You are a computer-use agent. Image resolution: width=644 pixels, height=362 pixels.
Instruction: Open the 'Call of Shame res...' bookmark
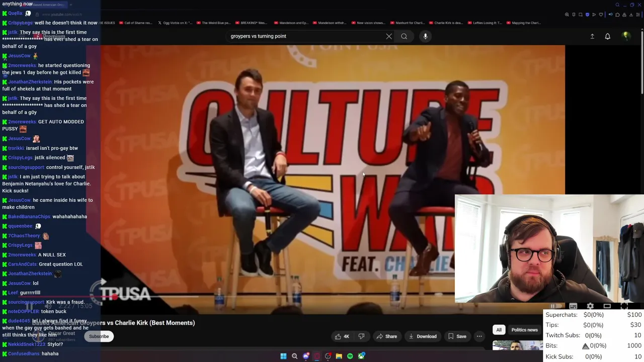(x=136, y=23)
